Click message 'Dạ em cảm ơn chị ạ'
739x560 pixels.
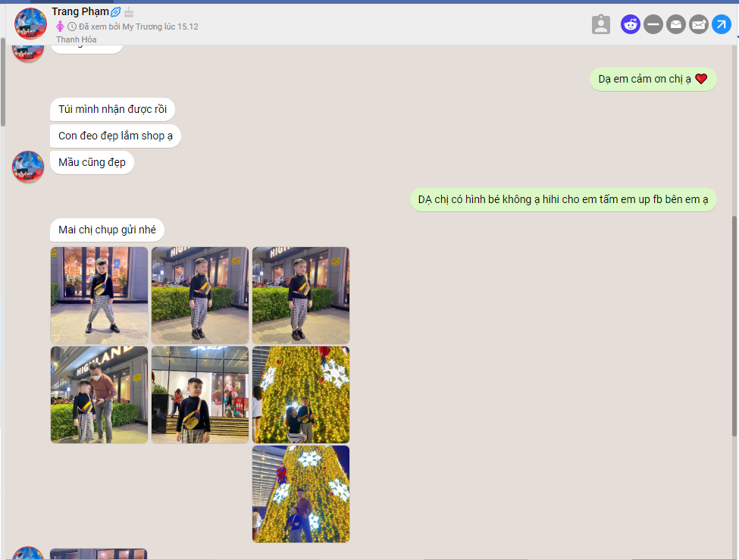click(653, 80)
